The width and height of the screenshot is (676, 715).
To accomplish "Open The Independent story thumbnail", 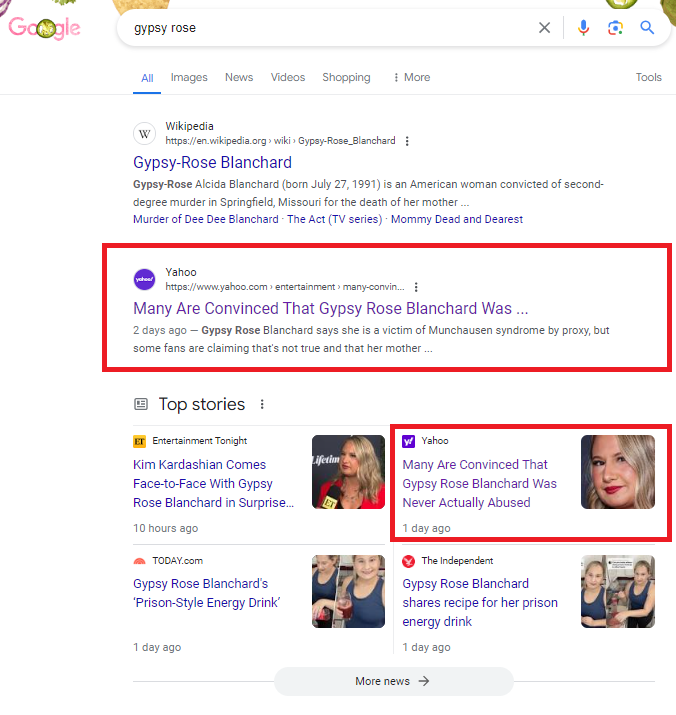I will (618, 591).
